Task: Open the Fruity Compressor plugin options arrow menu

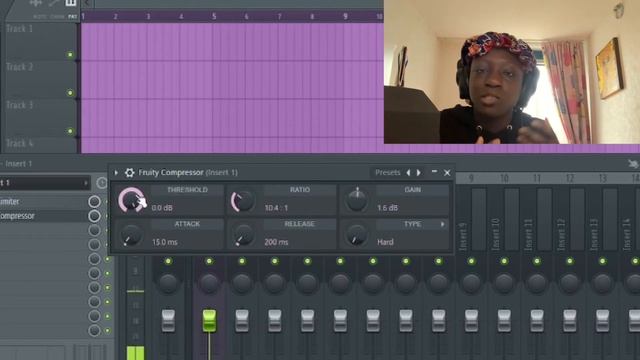Action: [x=116, y=173]
